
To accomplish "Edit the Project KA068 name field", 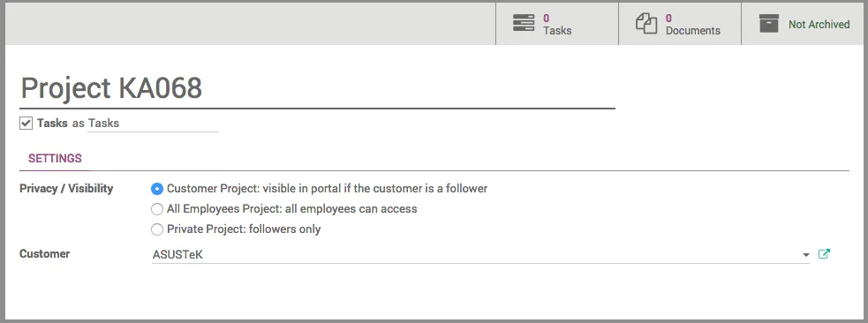I will point(317,88).
